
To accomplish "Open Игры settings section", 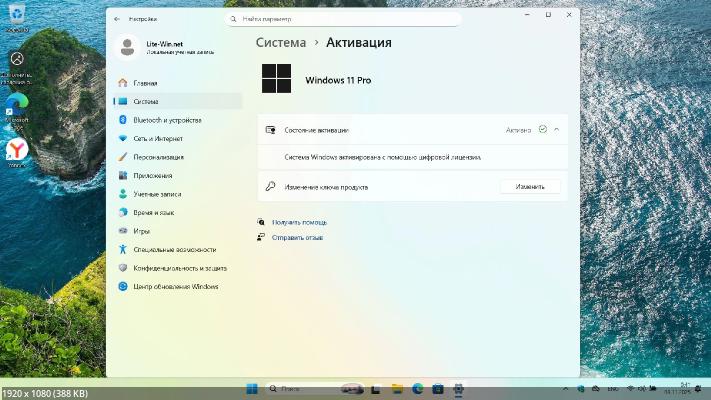I will click(141, 231).
